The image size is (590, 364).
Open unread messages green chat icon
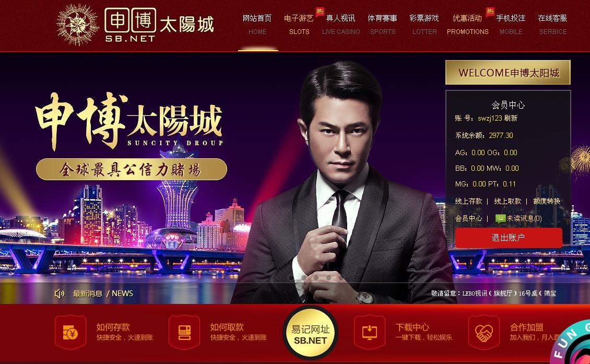(x=500, y=218)
